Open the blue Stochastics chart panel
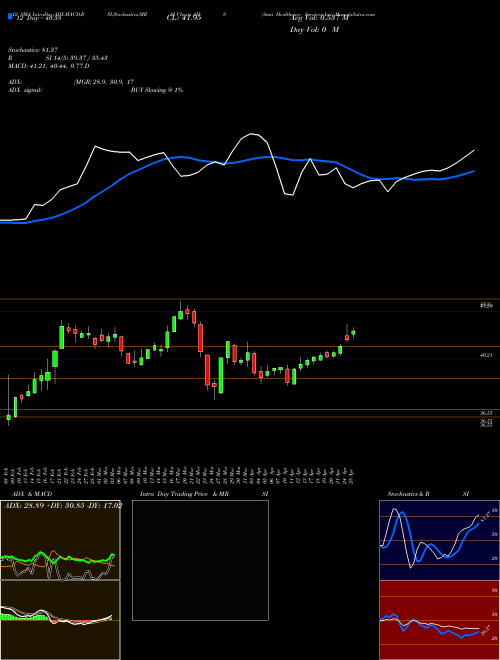This screenshot has height=660, width=500. 439,540
